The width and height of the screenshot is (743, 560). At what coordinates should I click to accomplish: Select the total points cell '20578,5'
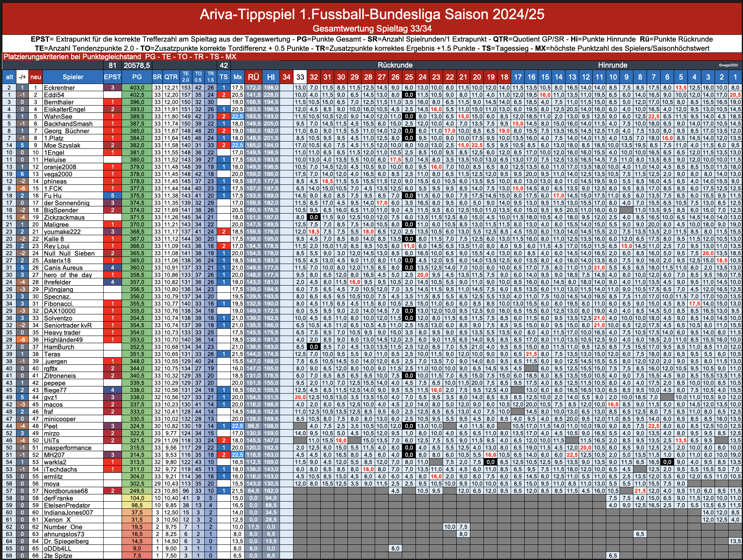137,65
